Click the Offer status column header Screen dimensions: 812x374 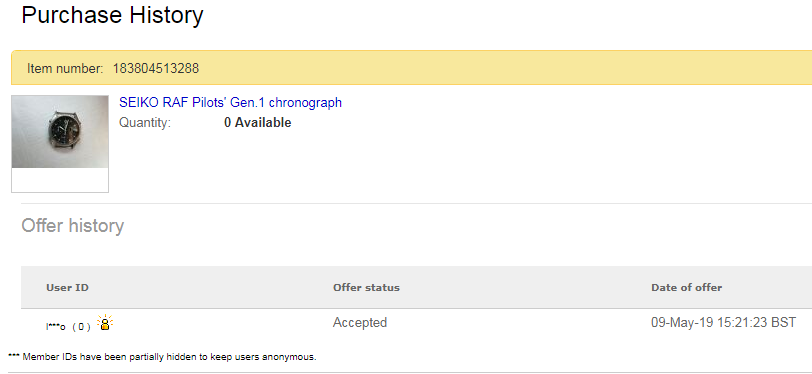(366, 287)
